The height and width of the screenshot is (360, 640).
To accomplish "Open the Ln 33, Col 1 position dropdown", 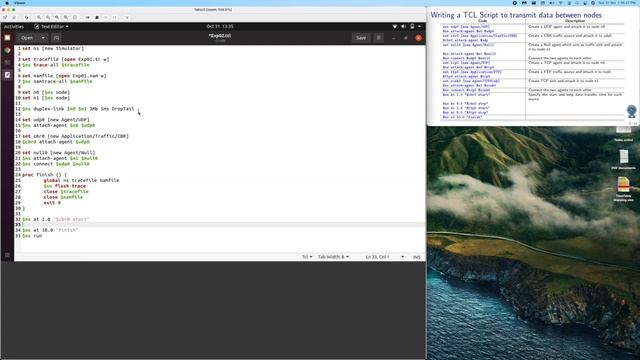I will [384, 257].
